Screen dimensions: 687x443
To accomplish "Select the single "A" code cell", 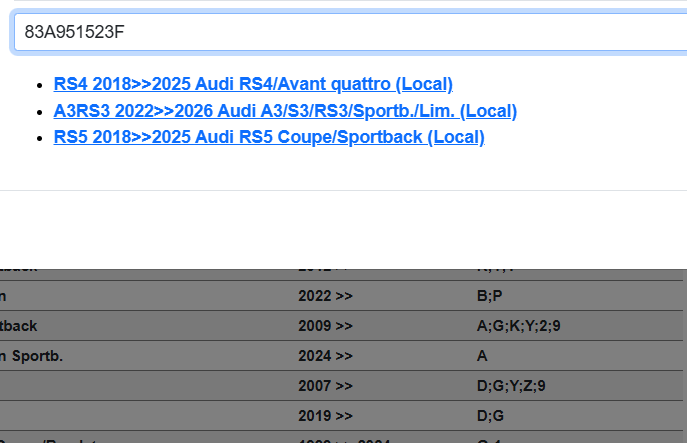I will [x=482, y=355].
